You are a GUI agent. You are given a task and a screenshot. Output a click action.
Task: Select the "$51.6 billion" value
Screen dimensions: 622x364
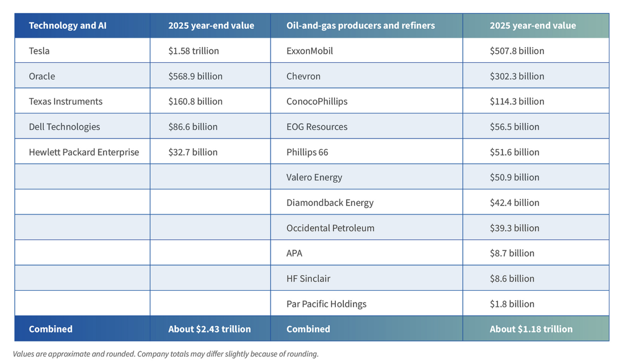pyautogui.click(x=514, y=152)
